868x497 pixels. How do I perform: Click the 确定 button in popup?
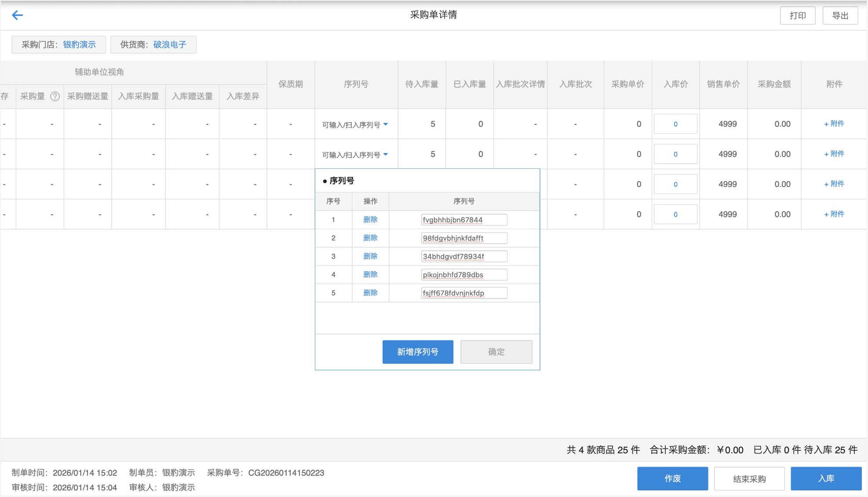[496, 352]
